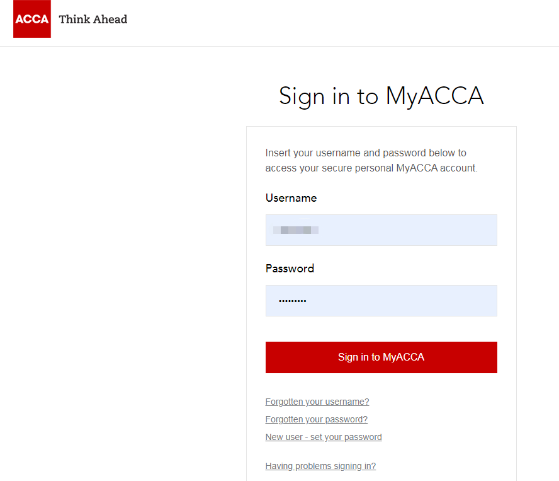Open the Forgotten your password link
The height and width of the screenshot is (481, 559).
tap(316, 419)
